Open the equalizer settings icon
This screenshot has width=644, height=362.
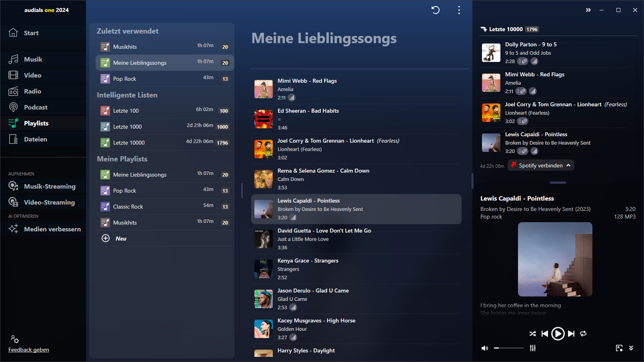tap(533, 348)
